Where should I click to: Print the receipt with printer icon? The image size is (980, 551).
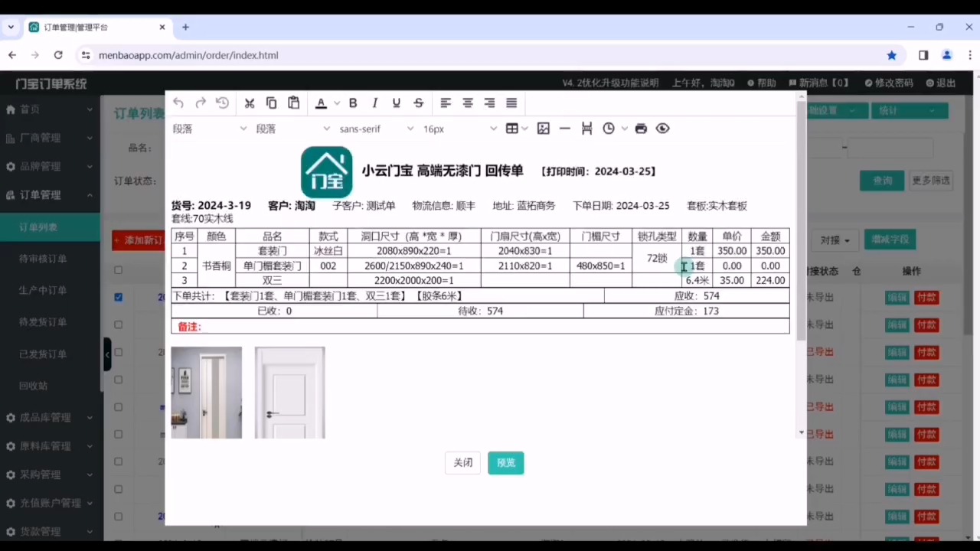coord(642,129)
